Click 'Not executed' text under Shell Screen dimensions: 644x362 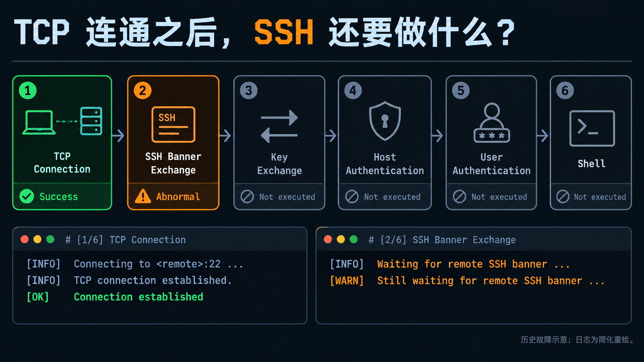click(600, 197)
